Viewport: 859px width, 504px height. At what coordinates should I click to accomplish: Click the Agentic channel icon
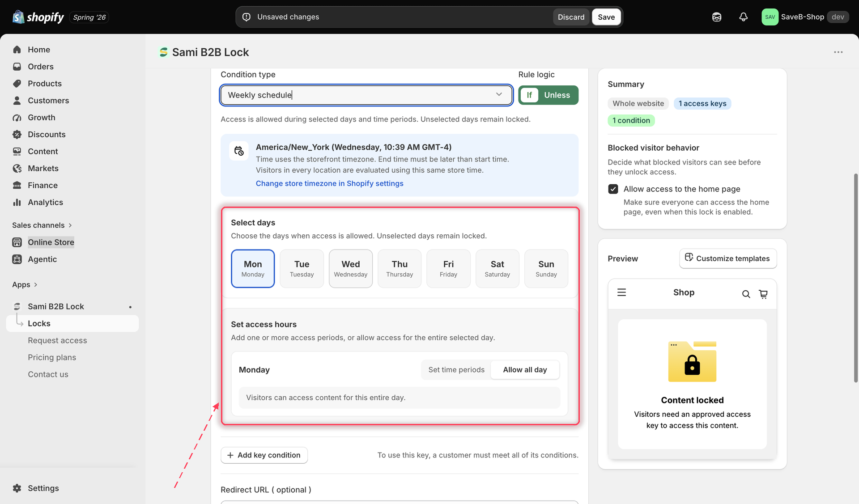click(17, 259)
